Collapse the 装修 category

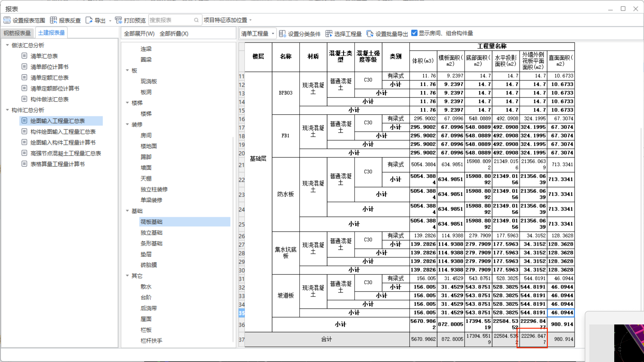click(127, 124)
